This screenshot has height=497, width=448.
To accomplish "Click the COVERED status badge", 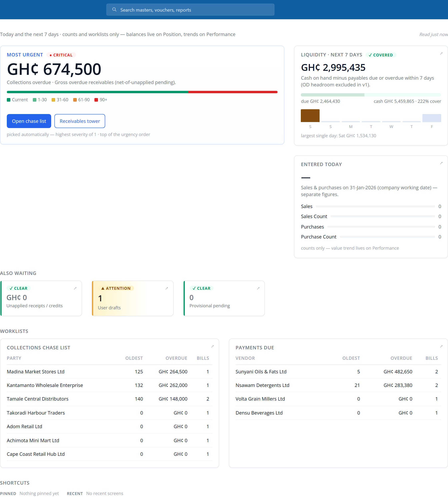I will click(x=381, y=55).
